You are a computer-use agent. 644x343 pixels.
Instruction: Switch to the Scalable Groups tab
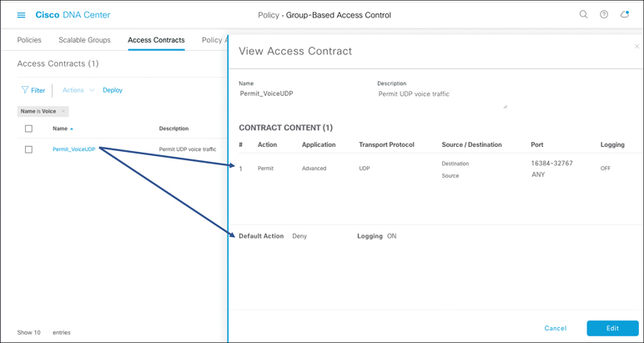point(84,40)
